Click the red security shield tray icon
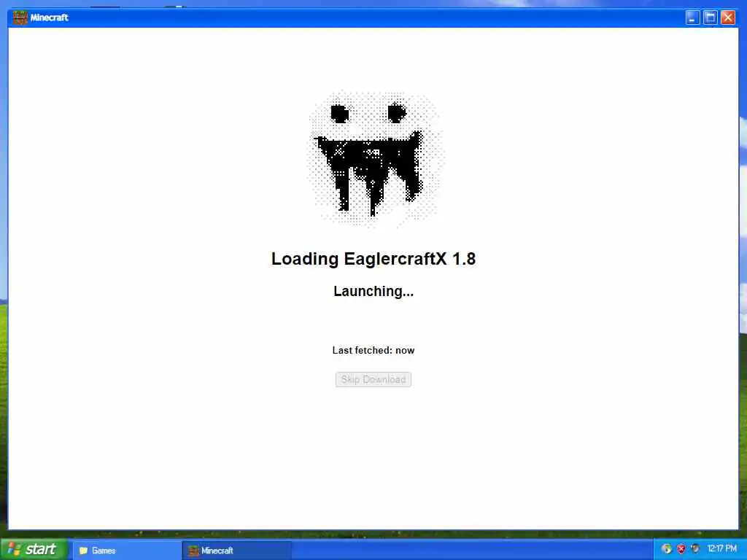 click(681, 549)
